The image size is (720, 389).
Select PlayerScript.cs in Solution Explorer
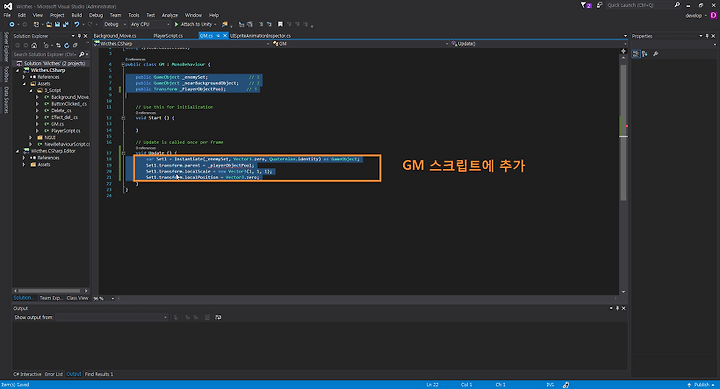click(66, 131)
